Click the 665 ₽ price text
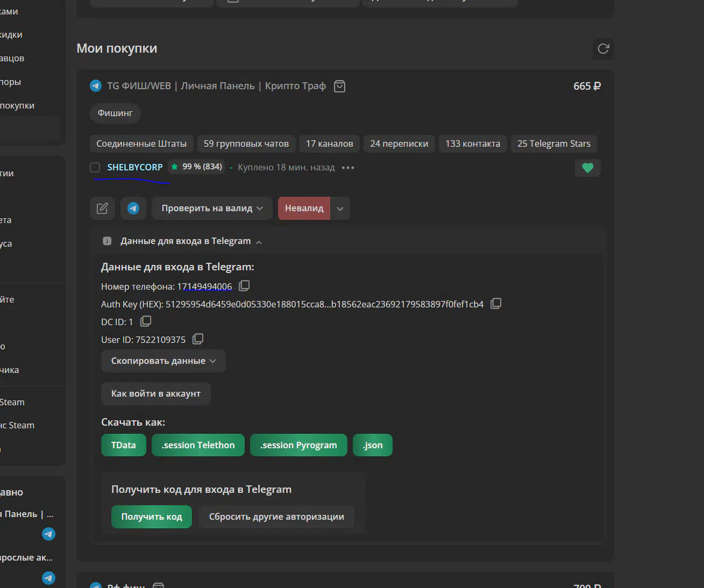Viewport: 704px width, 588px height. pyautogui.click(x=587, y=86)
